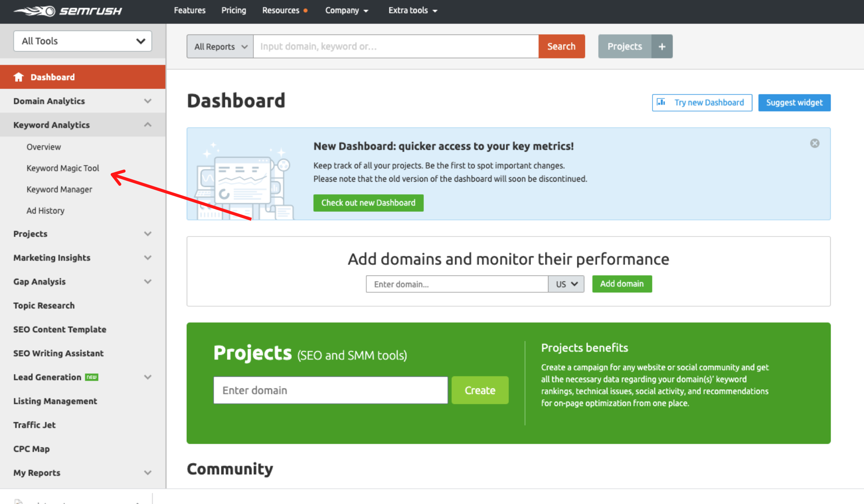Open Listing Management
The image size is (864, 504).
(55, 401)
